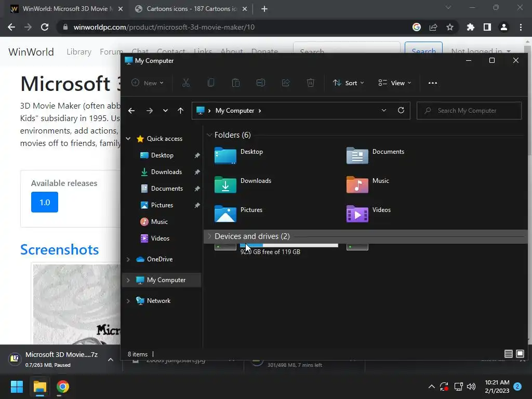Click the Cut scissors icon in File Explorer

[186, 83]
